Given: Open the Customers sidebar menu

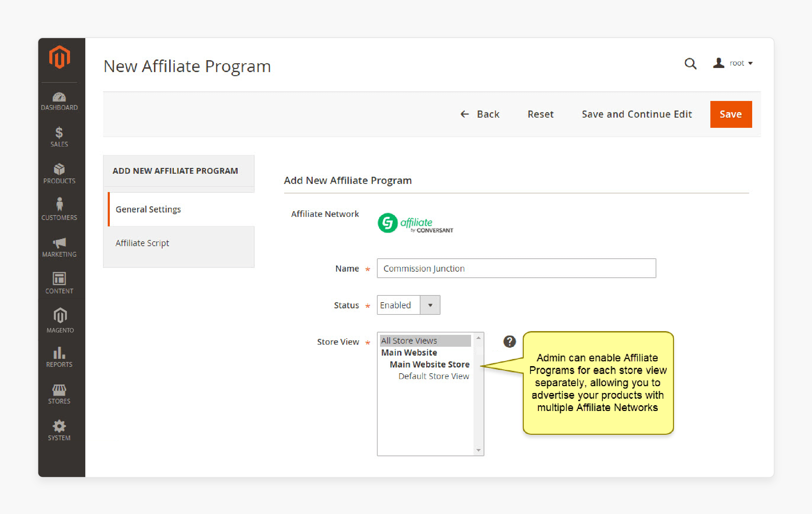Looking at the screenshot, I should [x=59, y=209].
